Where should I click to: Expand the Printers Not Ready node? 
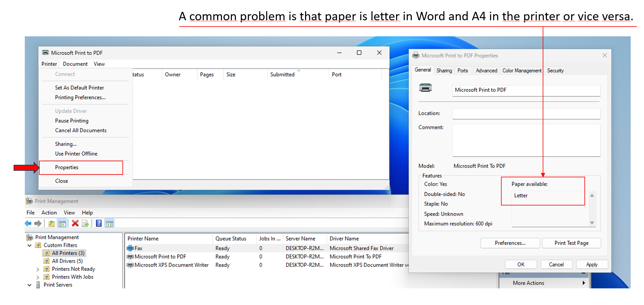[x=38, y=269]
